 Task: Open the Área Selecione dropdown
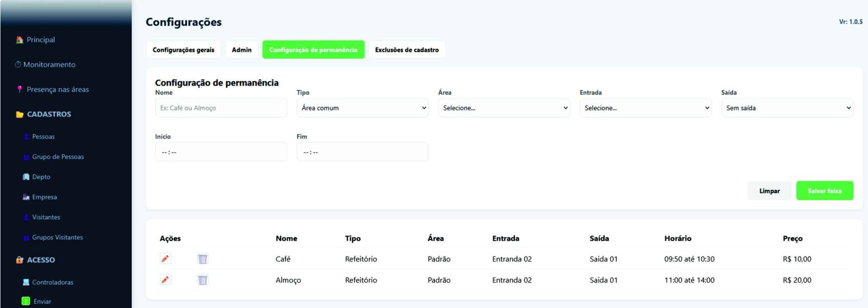504,108
